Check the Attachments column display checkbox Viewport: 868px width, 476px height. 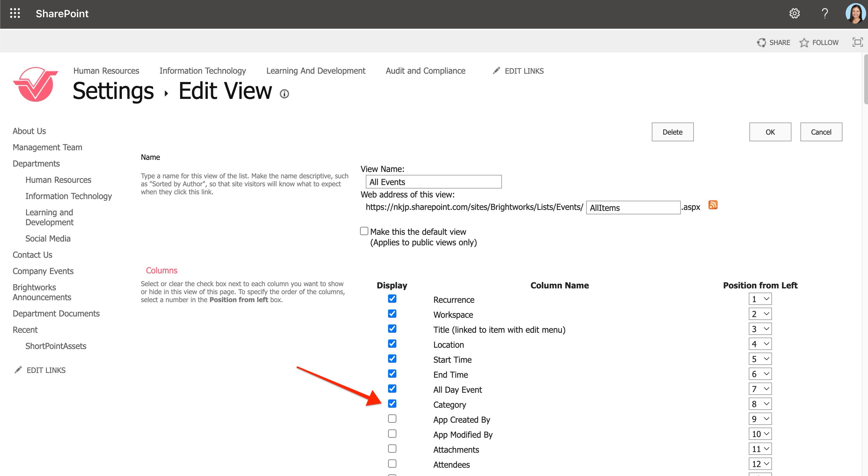(x=392, y=449)
